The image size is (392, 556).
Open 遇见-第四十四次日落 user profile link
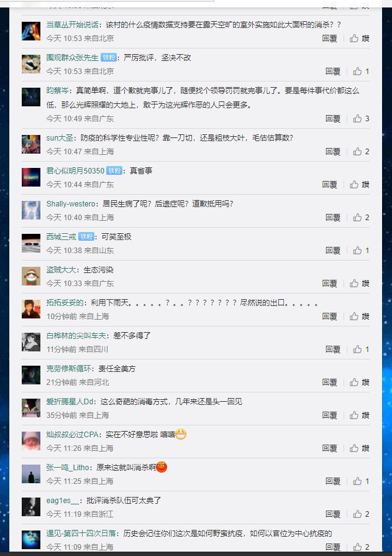pos(81,534)
